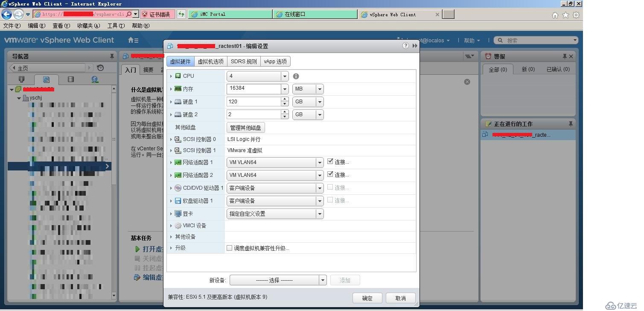644x311 pixels.
Task: Expand the CPU settings row
Action: click(171, 76)
